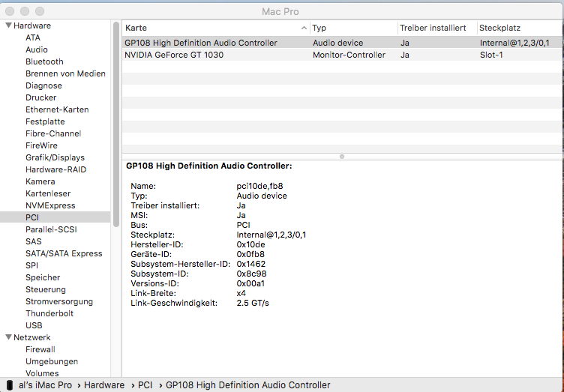The width and height of the screenshot is (564, 392).
Task: Select Volumes under Netzwerk
Action: click(42, 373)
